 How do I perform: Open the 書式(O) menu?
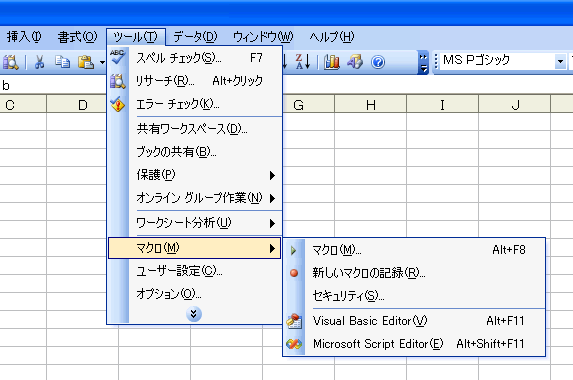[x=77, y=37]
